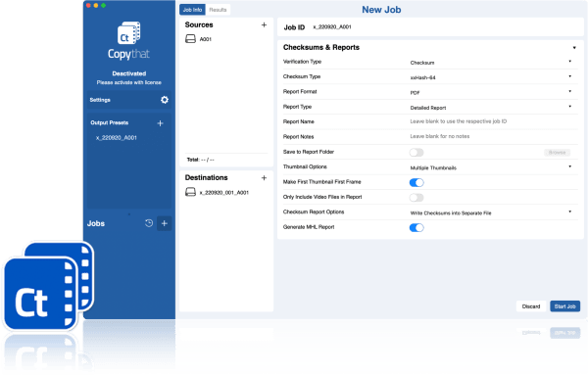Enable Save to Report Folder switch

pyautogui.click(x=416, y=153)
